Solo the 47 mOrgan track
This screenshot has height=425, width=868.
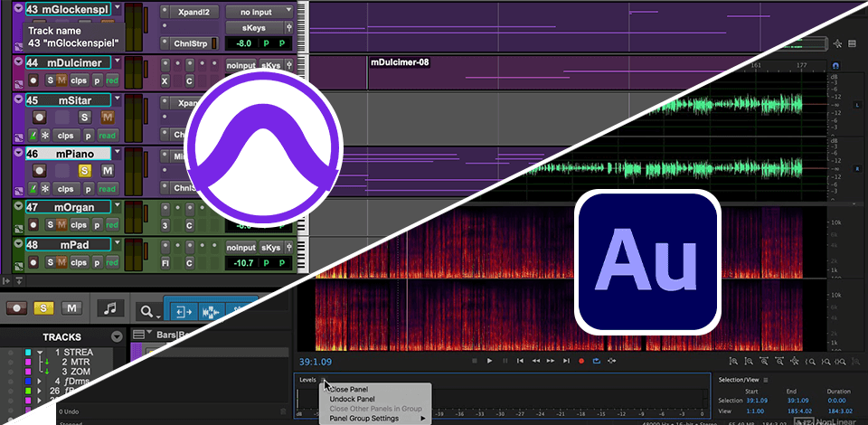click(51, 225)
